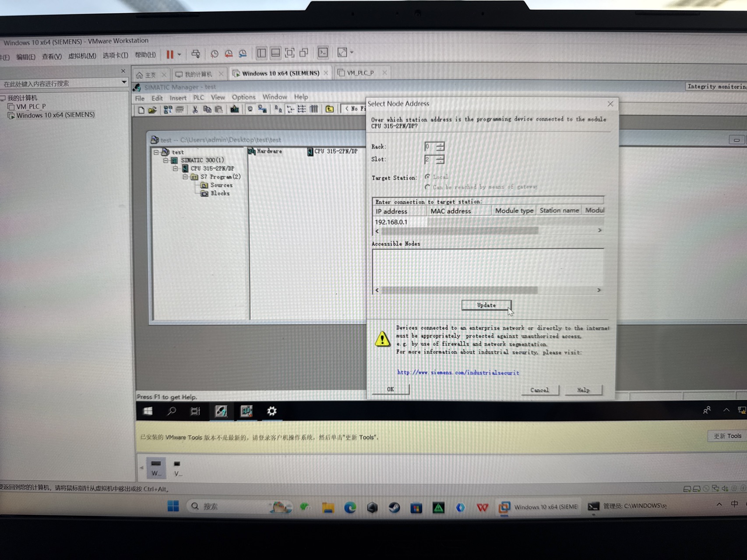Screen dimensions: 747x560
Task: Open the stretch display dropdown arrow
Action: pyautogui.click(x=352, y=53)
